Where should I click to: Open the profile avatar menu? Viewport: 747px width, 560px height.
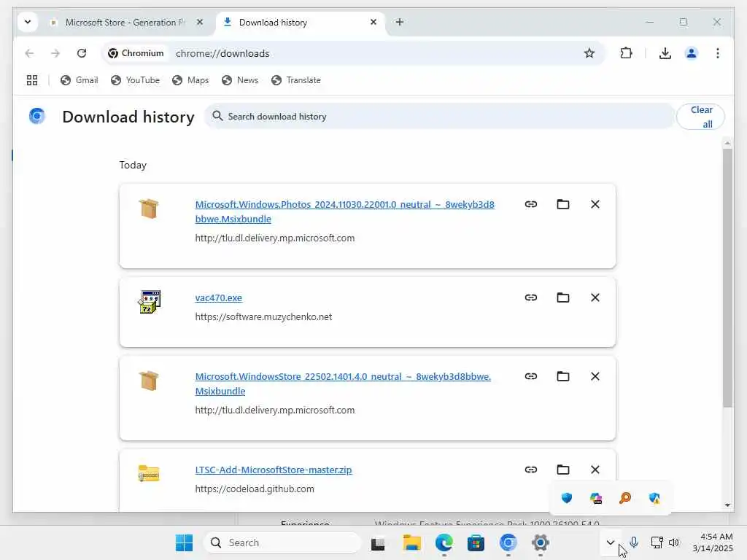click(x=692, y=53)
